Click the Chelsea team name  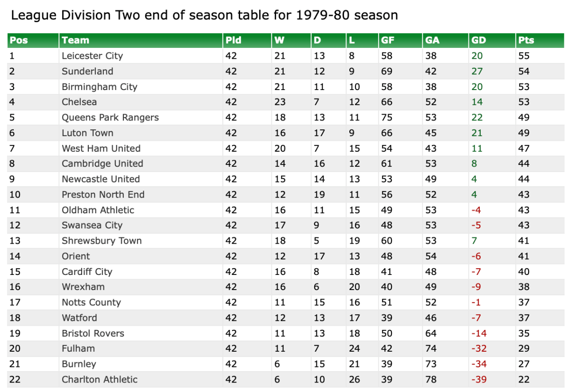[79, 102]
